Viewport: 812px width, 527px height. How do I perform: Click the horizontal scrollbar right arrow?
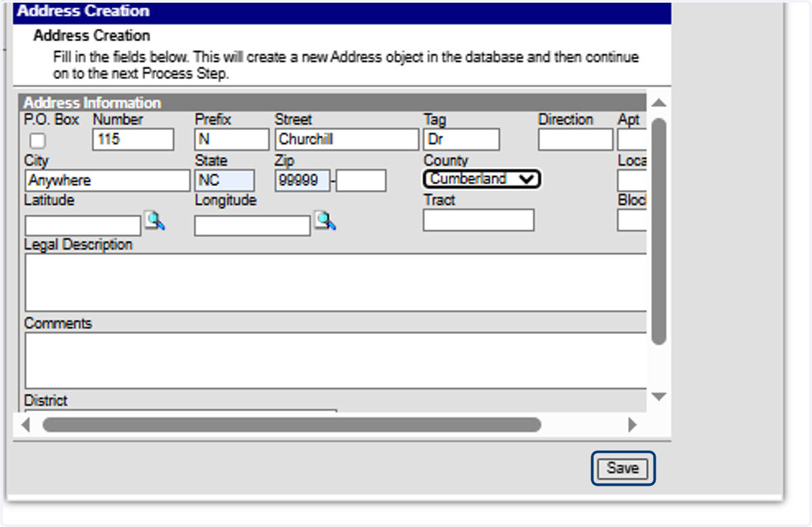click(632, 425)
